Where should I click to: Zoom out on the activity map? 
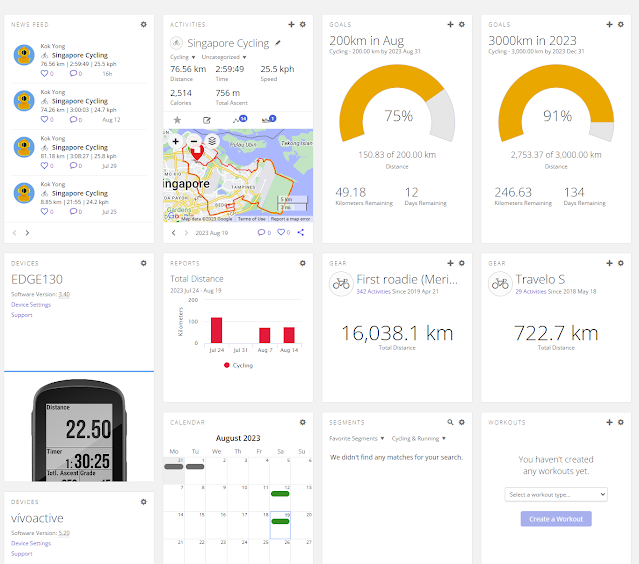click(x=194, y=141)
